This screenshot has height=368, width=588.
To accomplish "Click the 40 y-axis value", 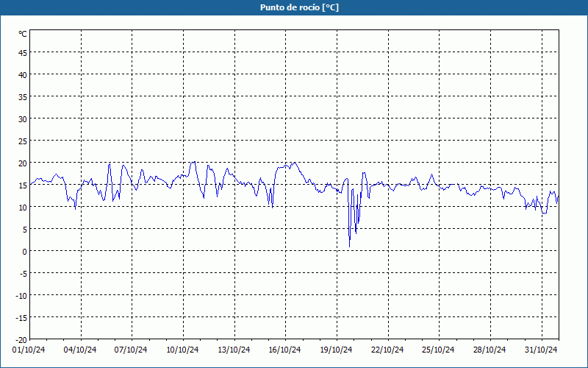I will click(x=23, y=75).
